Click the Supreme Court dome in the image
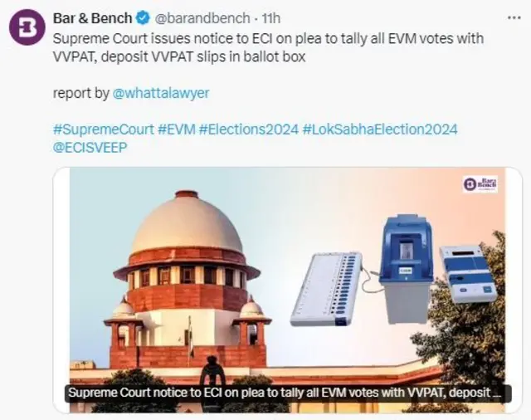 tap(188, 226)
